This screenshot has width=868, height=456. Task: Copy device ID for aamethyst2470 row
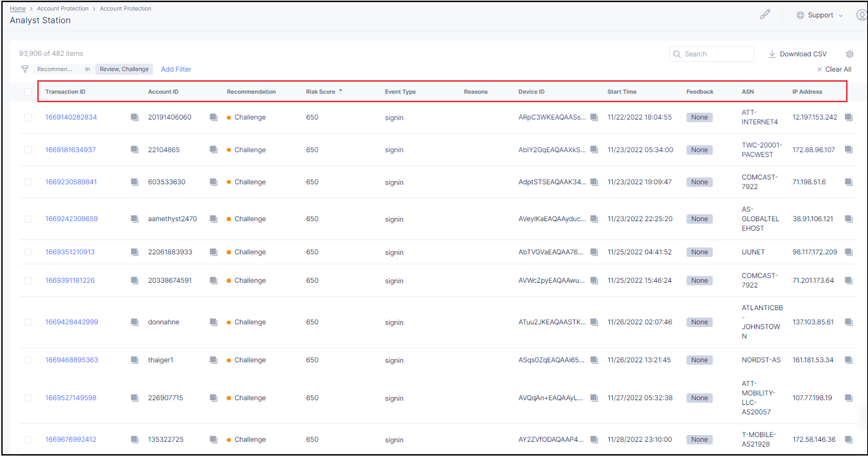[x=594, y=219]
